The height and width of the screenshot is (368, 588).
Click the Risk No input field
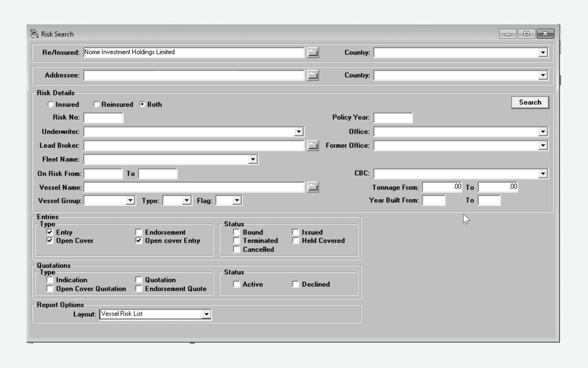(104, 118)
